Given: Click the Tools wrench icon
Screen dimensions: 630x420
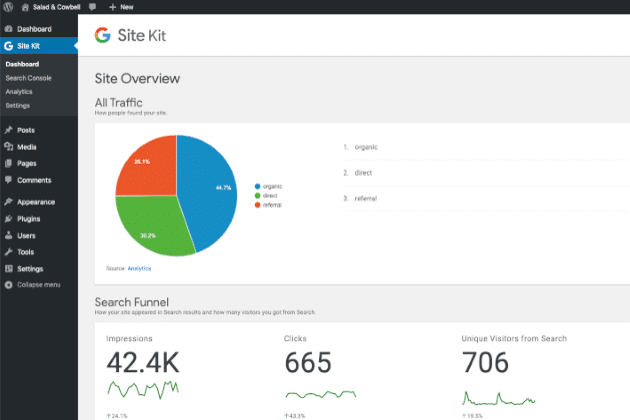Looking at the screenshot, I should pyautogui.click(x=8, y=252).
